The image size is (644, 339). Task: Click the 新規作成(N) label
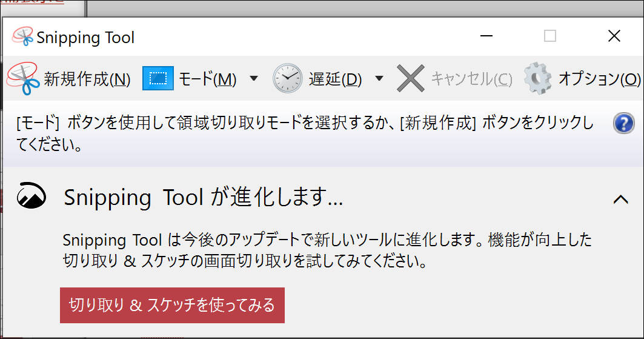click(87, 79)
